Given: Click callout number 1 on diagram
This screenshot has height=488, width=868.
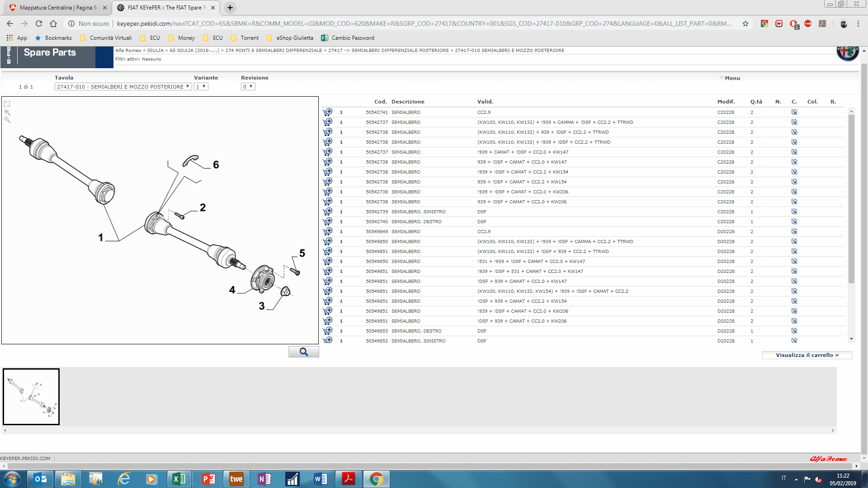Looking at the screenshot, I should pyautogui.click(x=100, y=237).
